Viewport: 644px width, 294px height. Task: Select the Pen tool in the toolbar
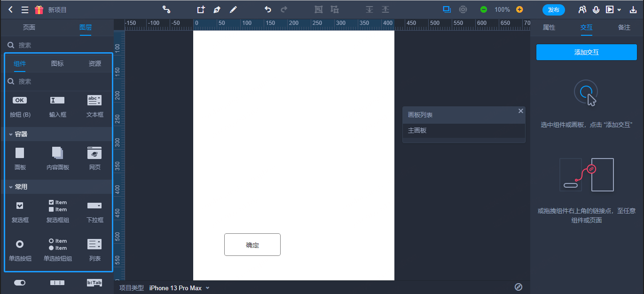click(217, 9)
